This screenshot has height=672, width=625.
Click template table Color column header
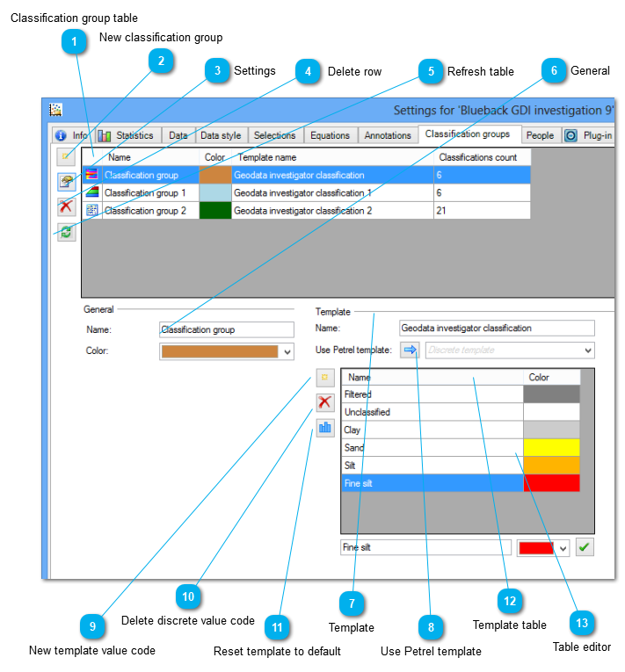[x=551, y=377]
